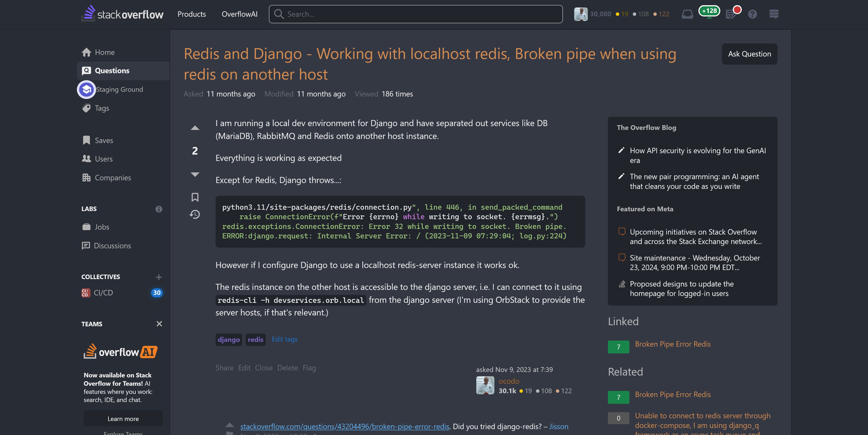Open the Stack Exchange sites menu icon
The height and width of the screenshot is (435, 868).
(x=774, y=14)
